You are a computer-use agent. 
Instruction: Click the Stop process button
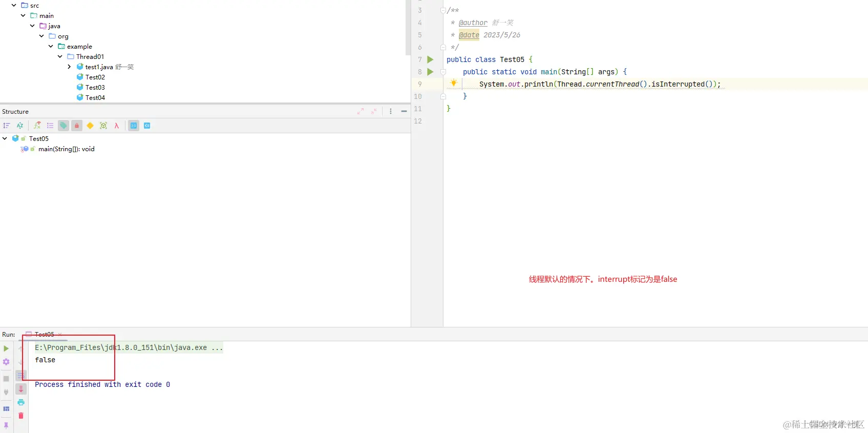(x=6, y=379)
